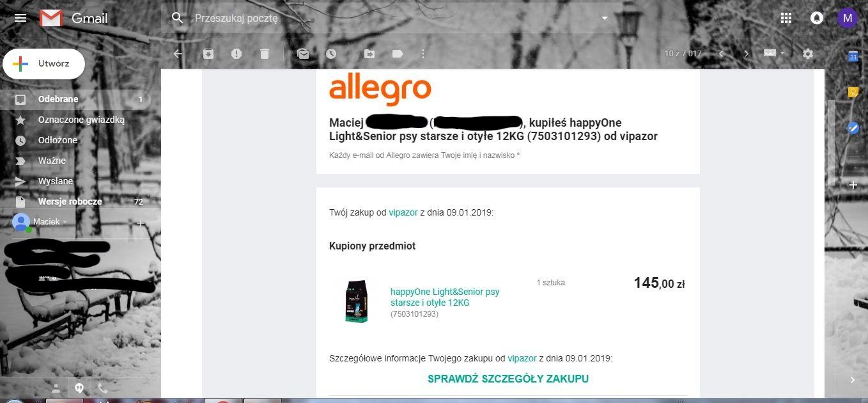
Task: Snooze the email with clock icon
Action: pos(331,54)
